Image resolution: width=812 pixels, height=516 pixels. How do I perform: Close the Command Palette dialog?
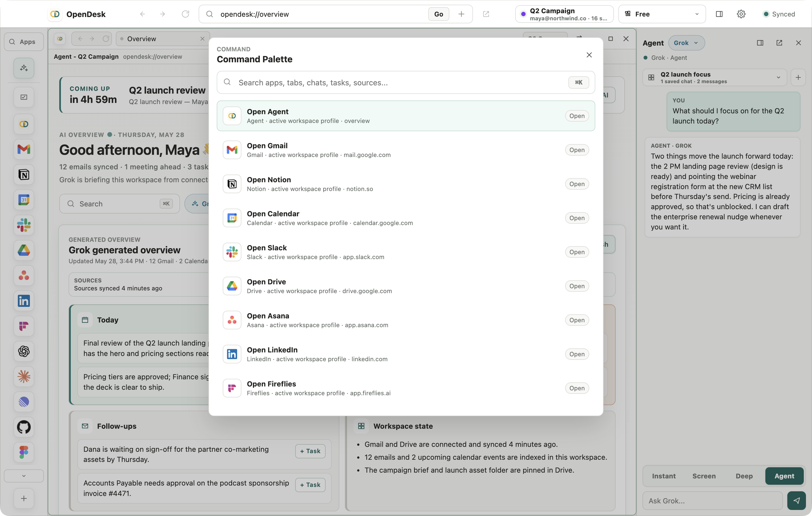coord(589,55)
